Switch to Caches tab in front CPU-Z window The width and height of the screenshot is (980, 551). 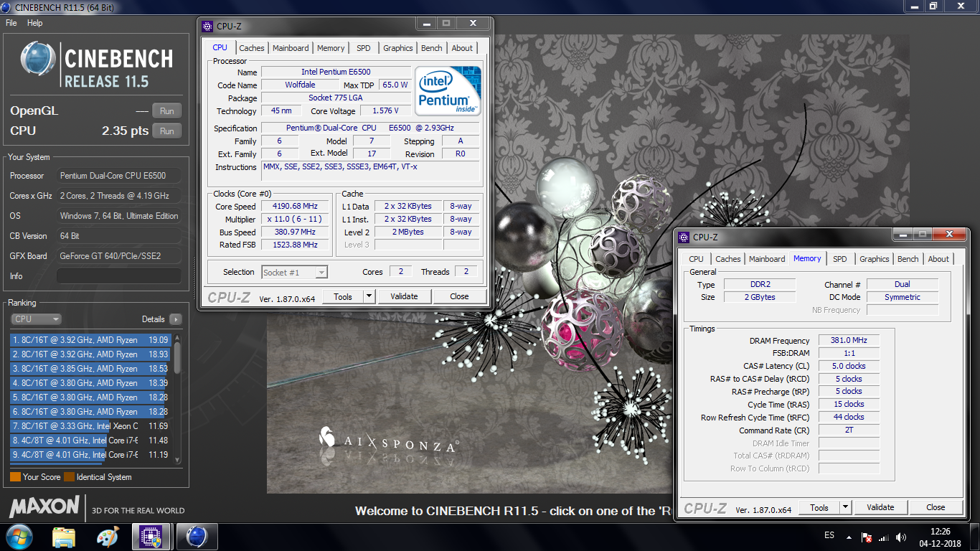pyautogui.click(x=252, y=48)
